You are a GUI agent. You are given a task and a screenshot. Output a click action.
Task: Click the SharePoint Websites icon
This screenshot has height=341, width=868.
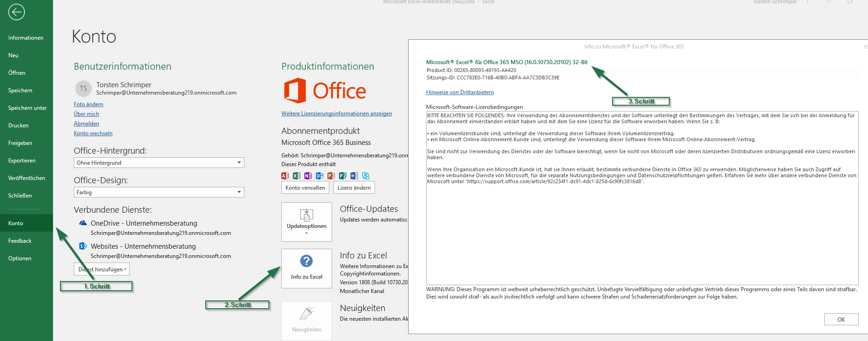pos(83,246)
